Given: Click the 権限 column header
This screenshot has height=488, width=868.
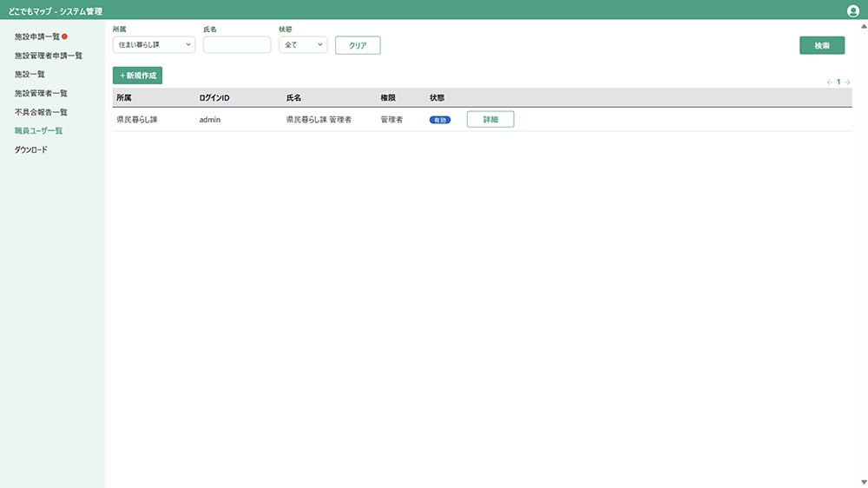Looking at the screenshot, I should (388, 97).
